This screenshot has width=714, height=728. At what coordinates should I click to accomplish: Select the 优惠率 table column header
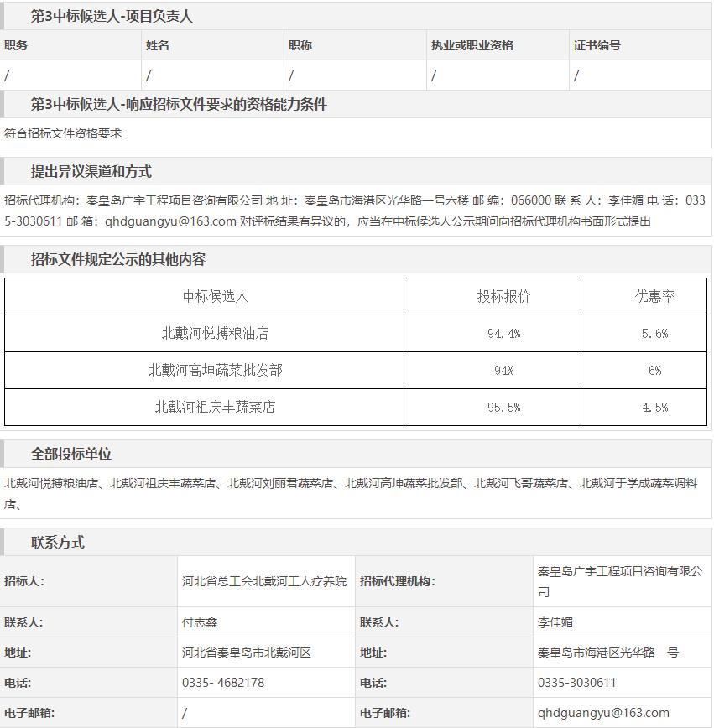[654, 296]
